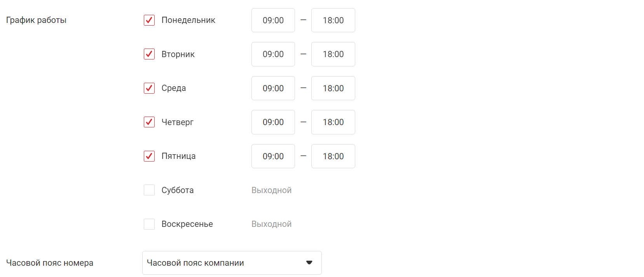This screenshot has height=277, width=644.
Task: Edit Понедельник end time 18:00
Action: click(333, 20)
